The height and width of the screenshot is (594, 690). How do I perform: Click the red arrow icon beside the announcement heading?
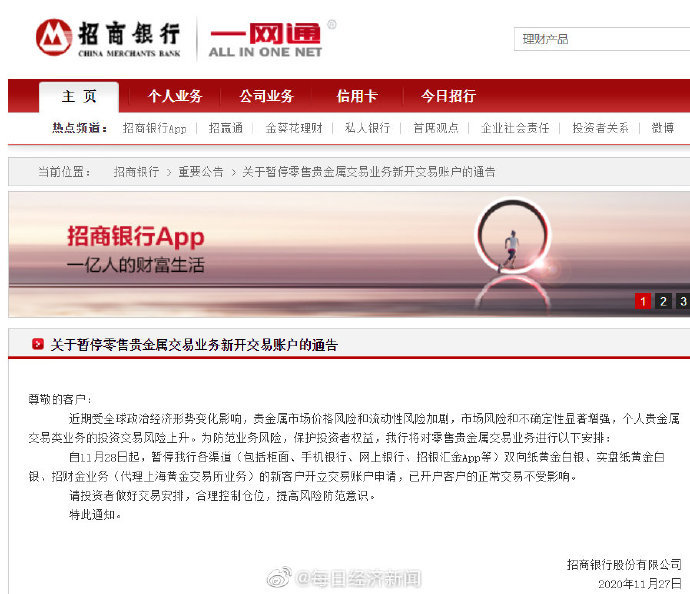pyautogui.click(x=38, y=344)
